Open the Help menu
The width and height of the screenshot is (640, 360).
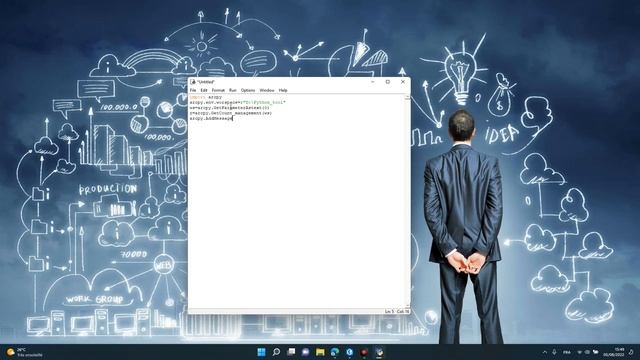click(283, 90)
